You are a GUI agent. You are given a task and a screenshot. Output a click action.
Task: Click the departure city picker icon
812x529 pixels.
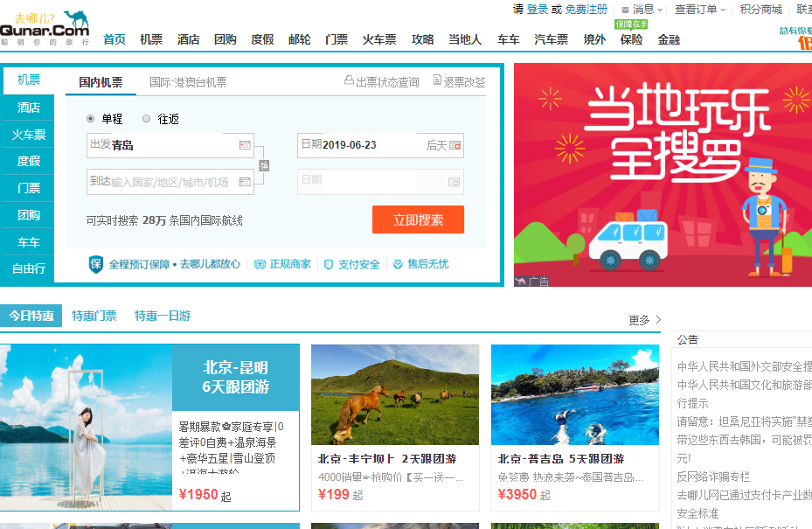245,145
